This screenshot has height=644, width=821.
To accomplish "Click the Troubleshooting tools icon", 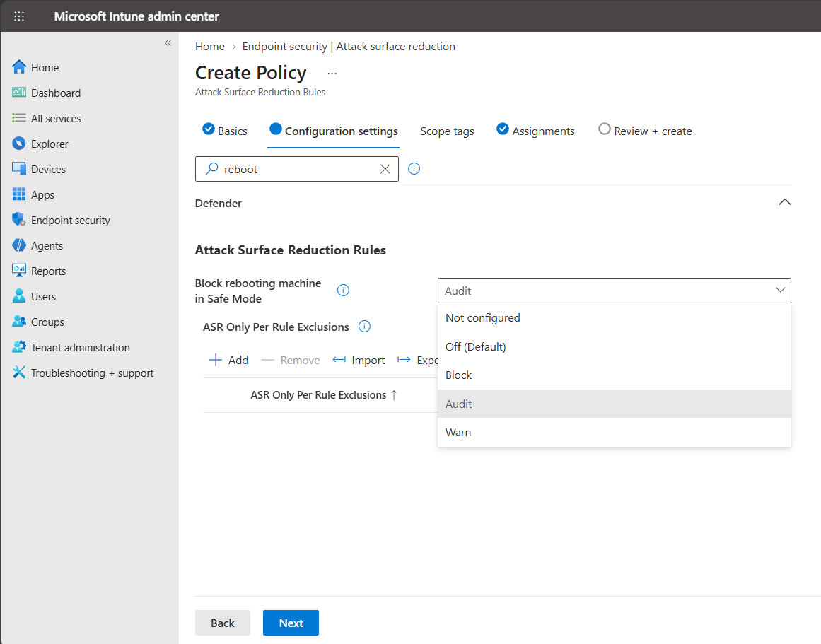I will (19, 373).
